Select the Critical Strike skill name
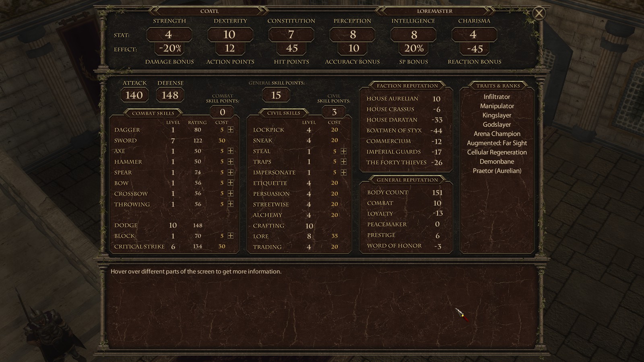 pyautogui.click(x=139, y=247)
